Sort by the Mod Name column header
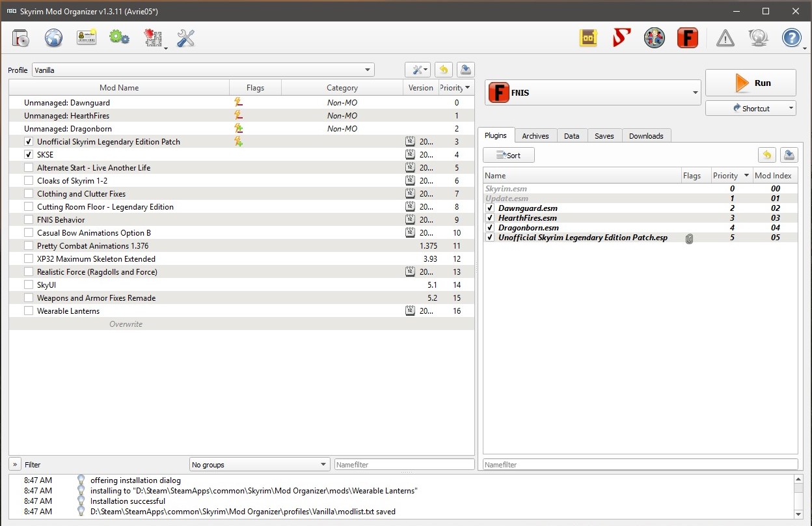 click(x=119, y=87)
